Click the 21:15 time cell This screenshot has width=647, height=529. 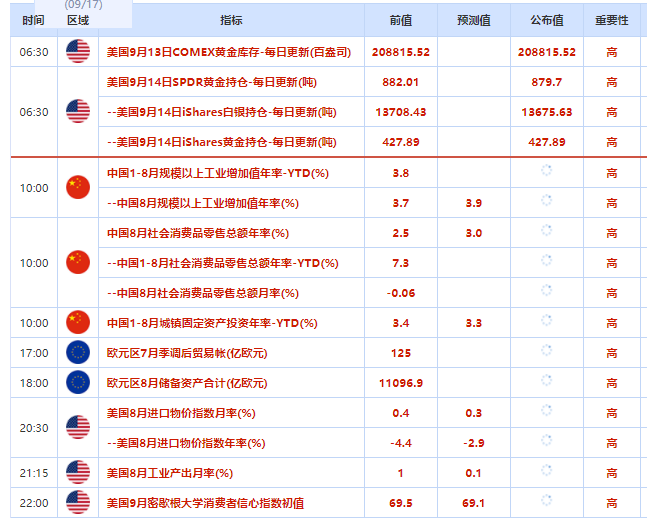click(x=34, y=473)
